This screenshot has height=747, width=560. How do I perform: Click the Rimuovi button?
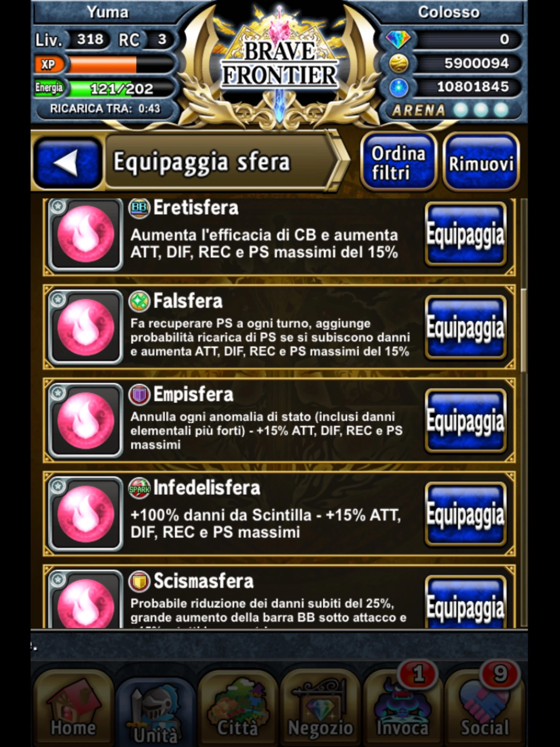click(481, 162)
